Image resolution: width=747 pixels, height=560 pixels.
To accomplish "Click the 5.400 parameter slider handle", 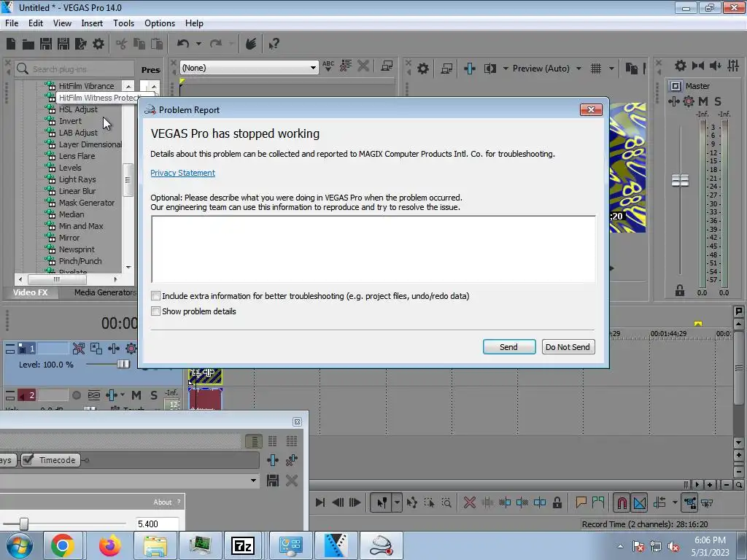I will (x=24, y=524).
